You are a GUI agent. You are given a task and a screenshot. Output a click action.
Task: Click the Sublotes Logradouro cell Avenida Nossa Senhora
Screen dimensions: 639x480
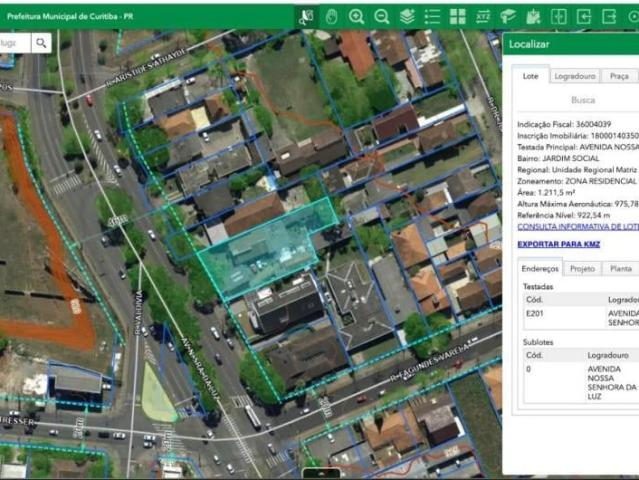point(612,383)
